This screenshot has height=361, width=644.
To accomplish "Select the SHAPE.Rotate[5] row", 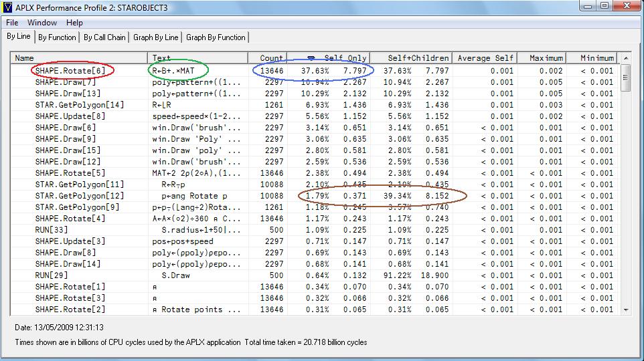I will click(x=315, y=173).
